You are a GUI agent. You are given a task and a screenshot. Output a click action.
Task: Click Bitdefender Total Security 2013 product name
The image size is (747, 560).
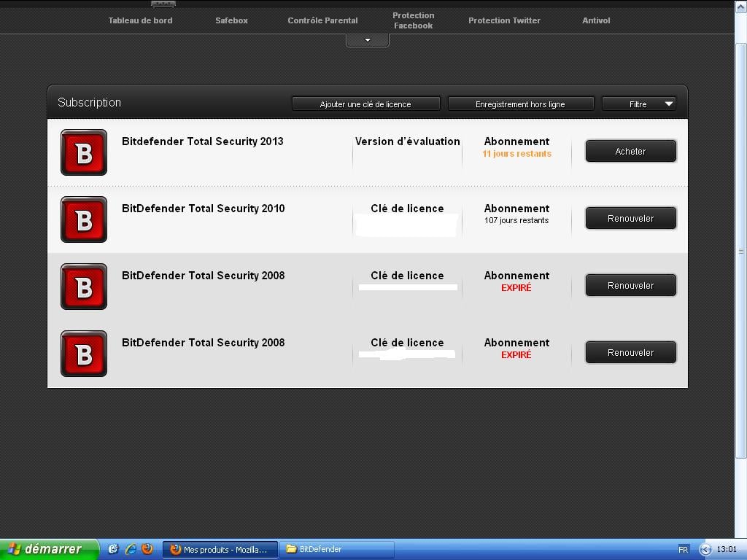pyautogui.click(x=203, y=141)
